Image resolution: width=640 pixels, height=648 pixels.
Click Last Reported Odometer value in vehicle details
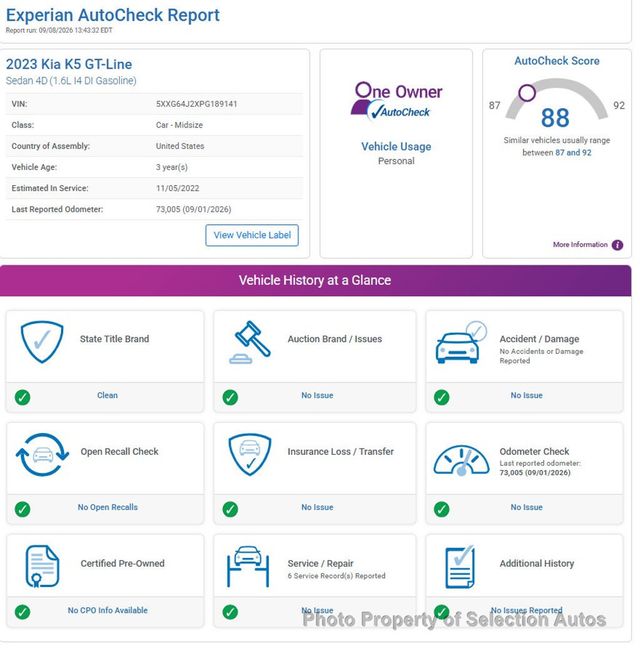pyautogui.click(x=193, y=210)
